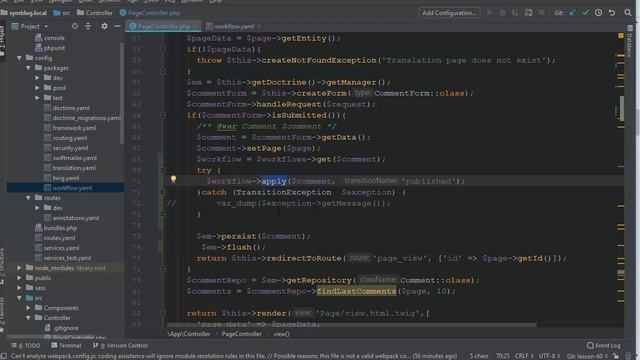Expand the Components folder
The height and width of the screenshot is (360, 640).
[x=28, y=308]
